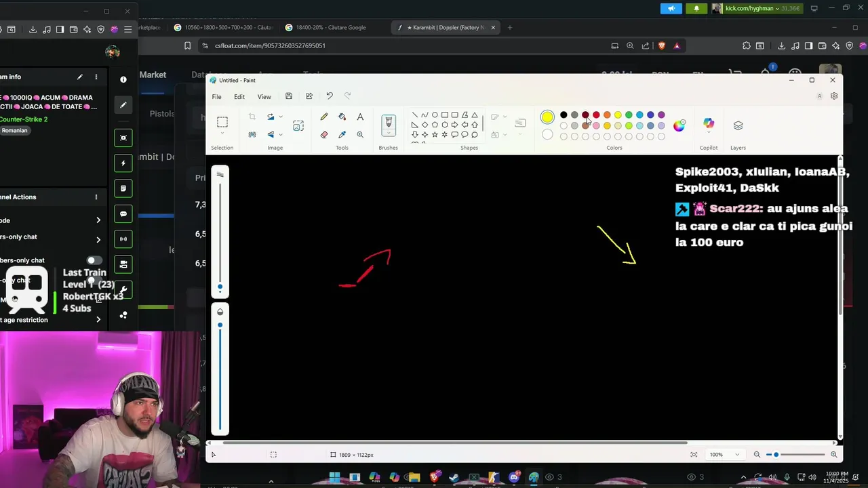Open the three-dot menu beside Channel Actions
868x488 pixels.
(x=96, y=197)
